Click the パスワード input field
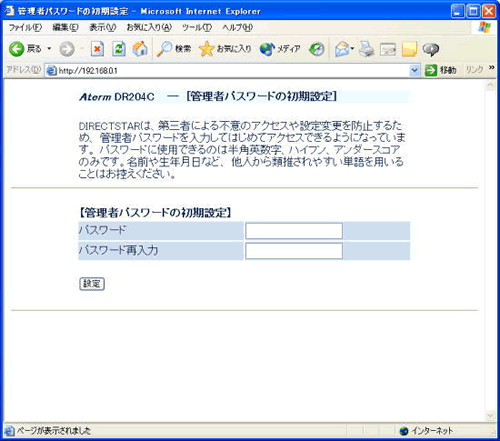 point(294,231)
